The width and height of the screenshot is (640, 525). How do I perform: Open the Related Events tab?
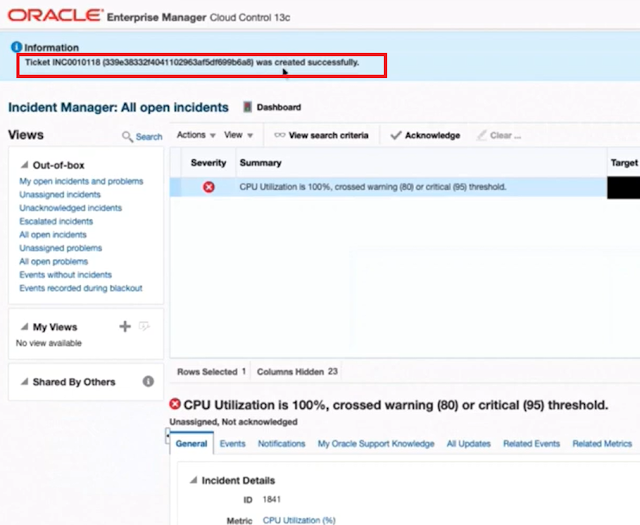click(531, 443)
